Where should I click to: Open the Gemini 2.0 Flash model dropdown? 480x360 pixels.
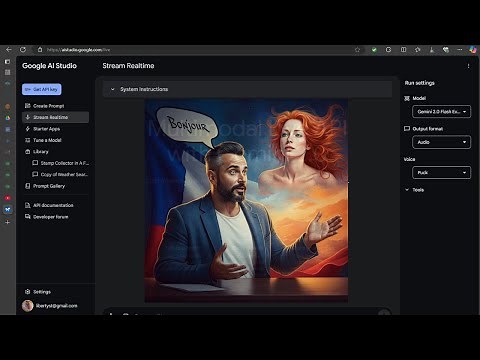[441, 112]
